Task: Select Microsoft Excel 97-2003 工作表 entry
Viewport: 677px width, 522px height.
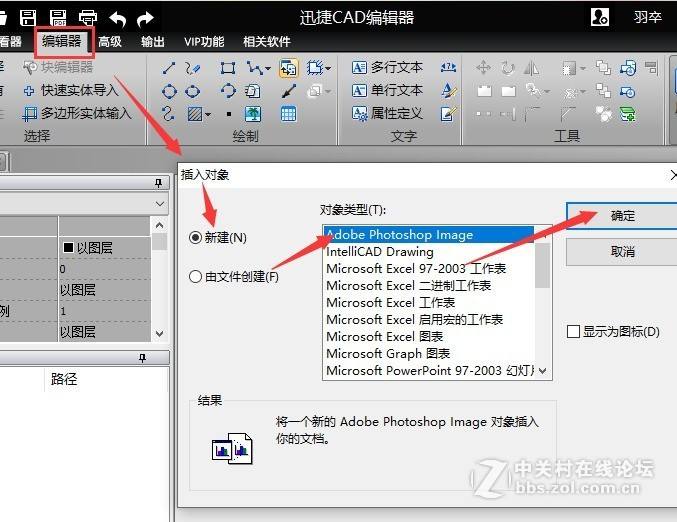Action: (429, 269)
